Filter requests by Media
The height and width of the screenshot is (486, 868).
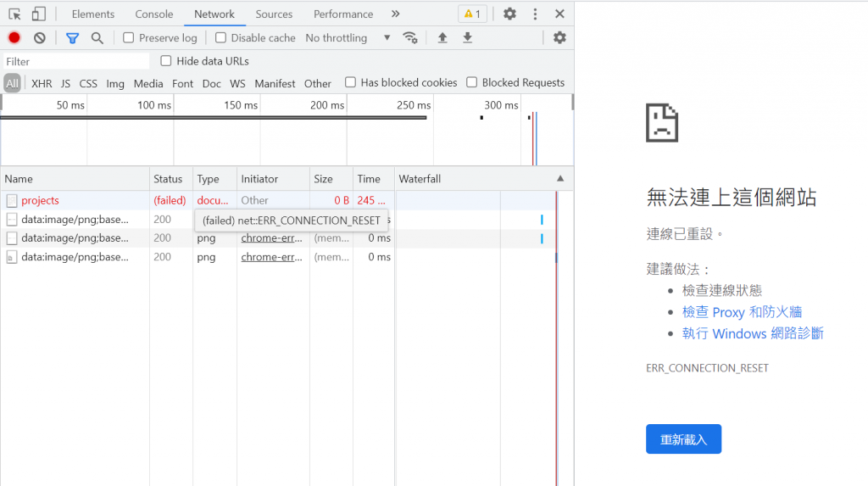click(x=148, y=83)
